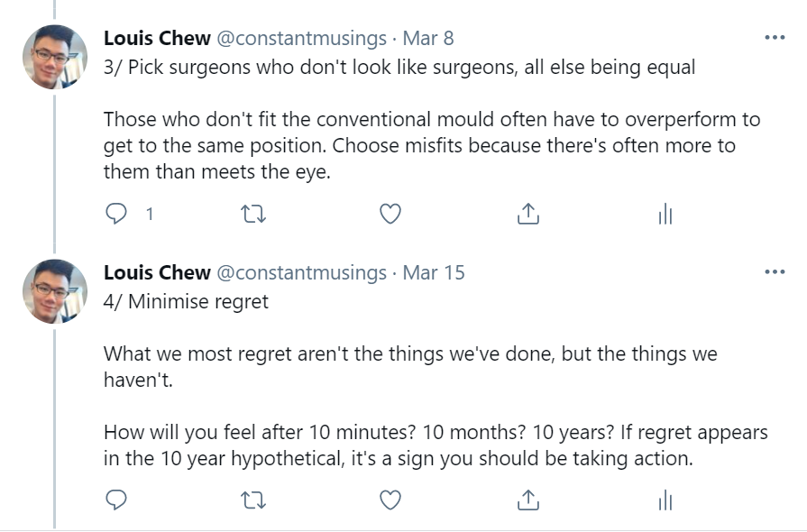Image resolution: width=807 pixels, height=532 pixels.
Task: Reply to the Minimise regret tweet
Action: coord(118,500)
